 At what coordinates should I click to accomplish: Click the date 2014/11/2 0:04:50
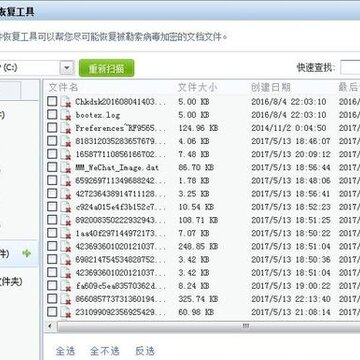289,128
